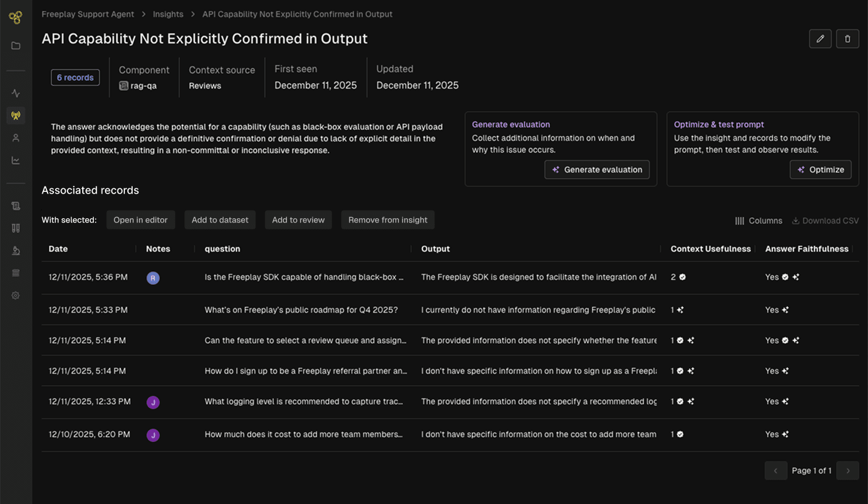Go to Freeplay Support Agent breadcrumb
The width and height of the screenshot is (868, 504).
(87, 14)
